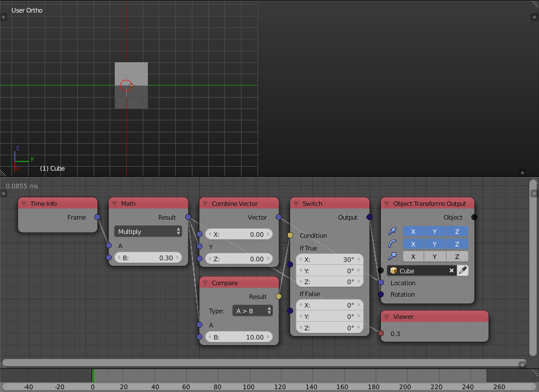This screenshot has width=539, height=392.
Task: Open the Multiply operation dropdown
Action: (148, 232)
